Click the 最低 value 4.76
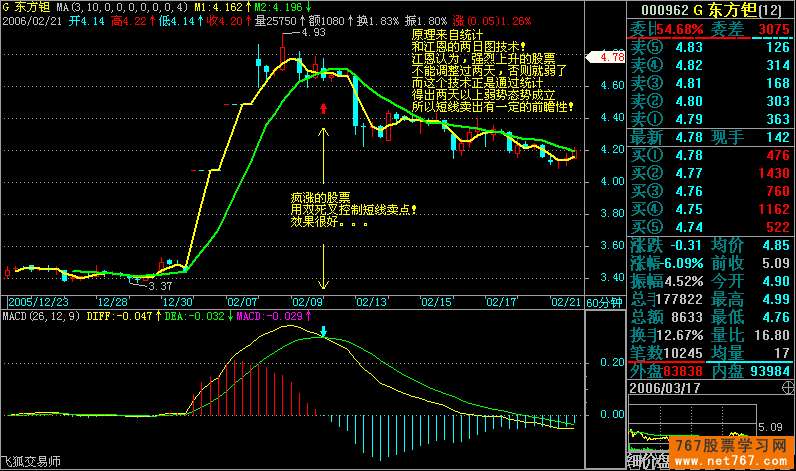The height and width of the screenshot is (471, 796). 776,317
